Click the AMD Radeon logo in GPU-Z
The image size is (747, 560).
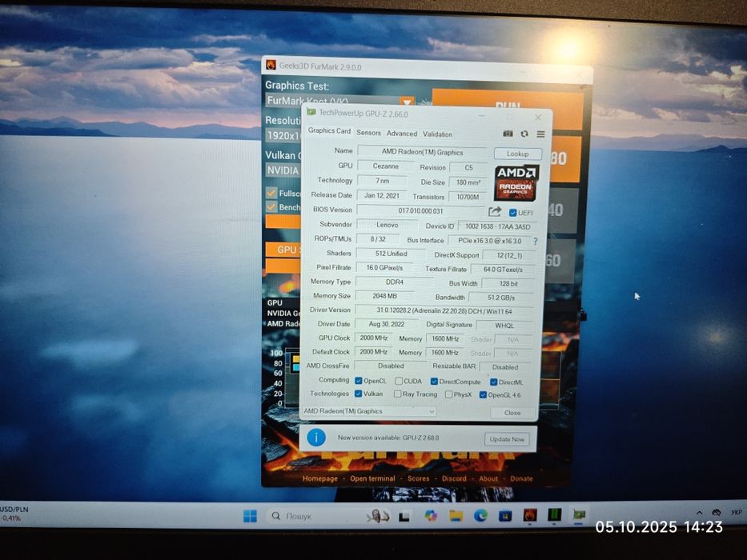516,182
